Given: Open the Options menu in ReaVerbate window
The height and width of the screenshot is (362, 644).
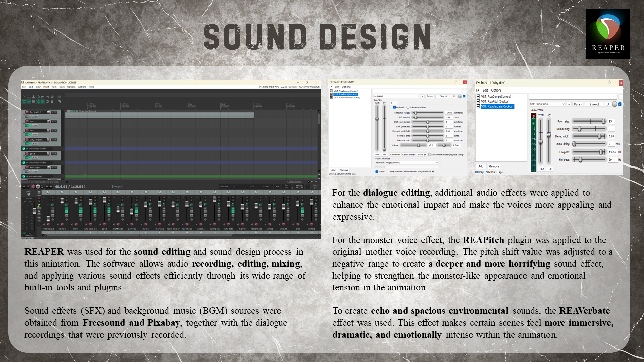Looking at the screenshot, I should coord(496,90).
